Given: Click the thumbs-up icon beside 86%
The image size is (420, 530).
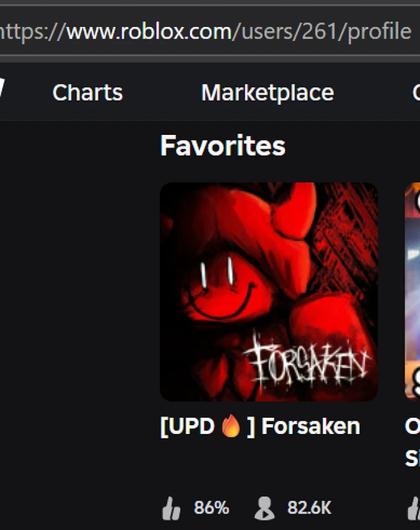Looking at the screenshot, I should (171, 508).
